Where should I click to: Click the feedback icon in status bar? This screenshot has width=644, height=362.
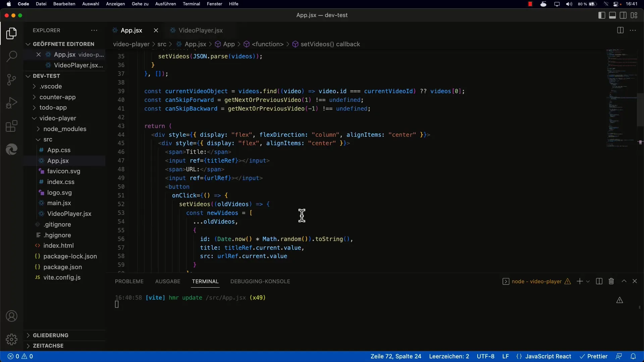(x=619, y=356)
